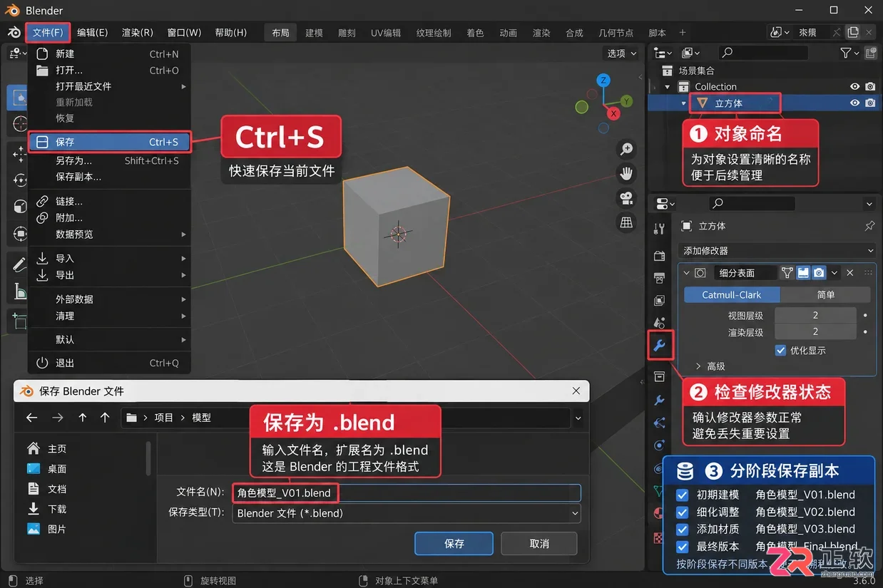Click the pan view hand icon
Screen dimensions: 883x588
[x=626, y=173]
